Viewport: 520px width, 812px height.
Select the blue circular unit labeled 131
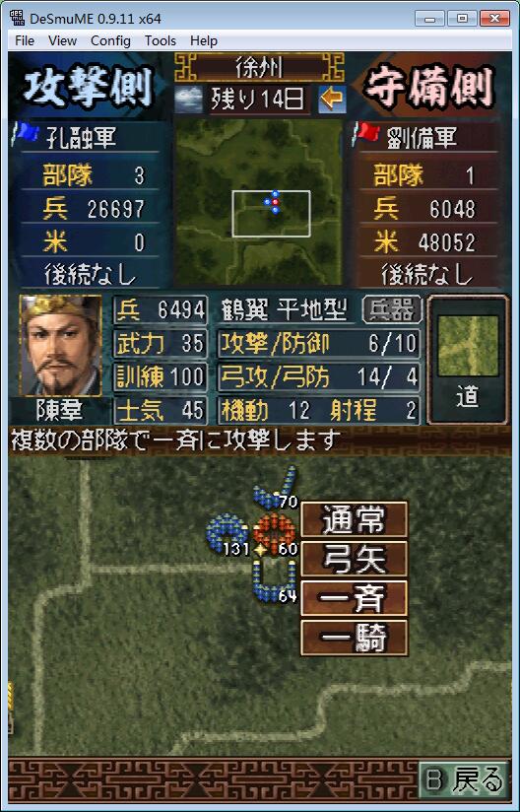(x=227, y=533)
